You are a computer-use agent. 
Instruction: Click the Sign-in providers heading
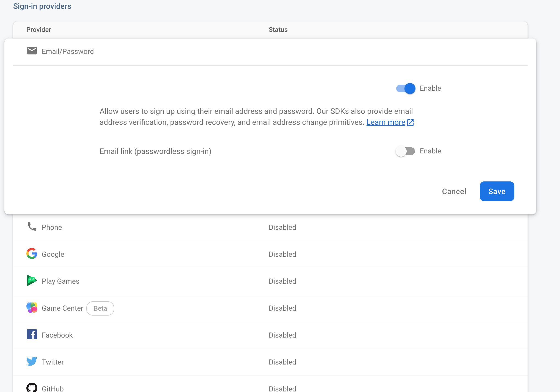[42, 6]
